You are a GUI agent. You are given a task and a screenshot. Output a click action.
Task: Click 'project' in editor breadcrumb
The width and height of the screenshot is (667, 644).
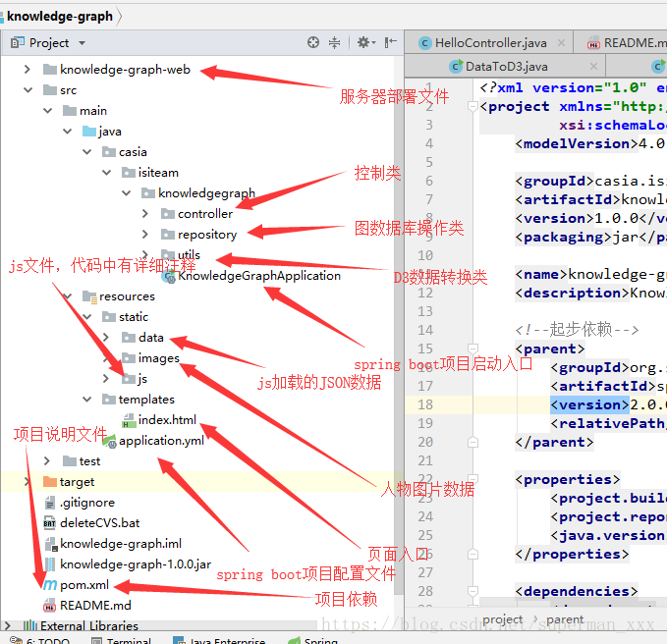(x=502, y=619)
